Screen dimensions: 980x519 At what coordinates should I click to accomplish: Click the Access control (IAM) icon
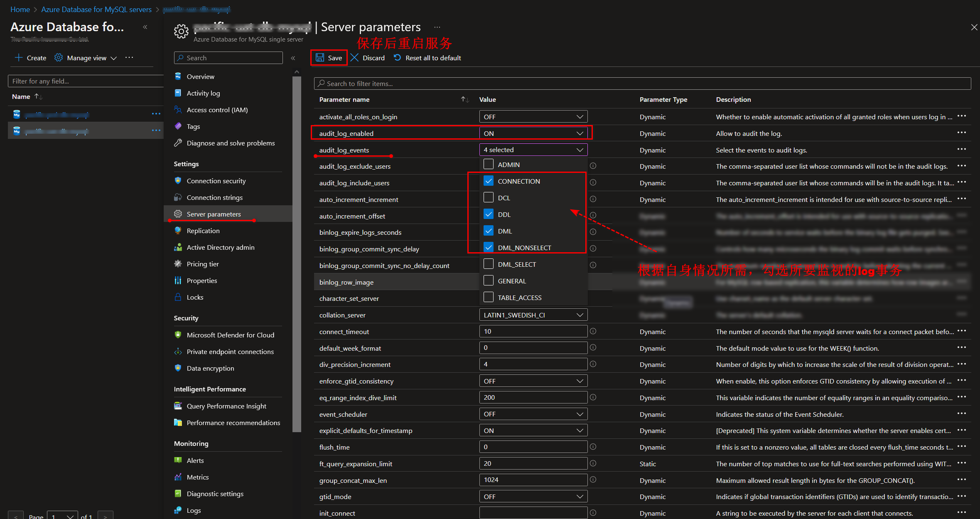click(178, 110)
